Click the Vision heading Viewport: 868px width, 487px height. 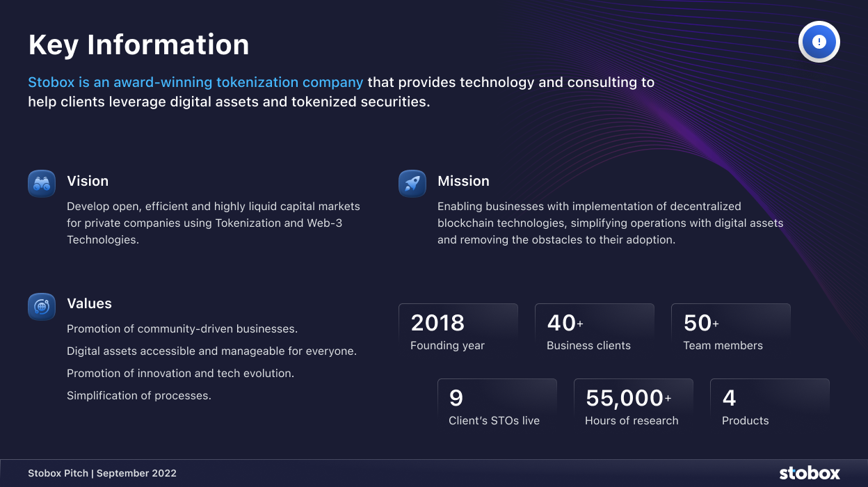pyautogui.click(x=88, y=181)
